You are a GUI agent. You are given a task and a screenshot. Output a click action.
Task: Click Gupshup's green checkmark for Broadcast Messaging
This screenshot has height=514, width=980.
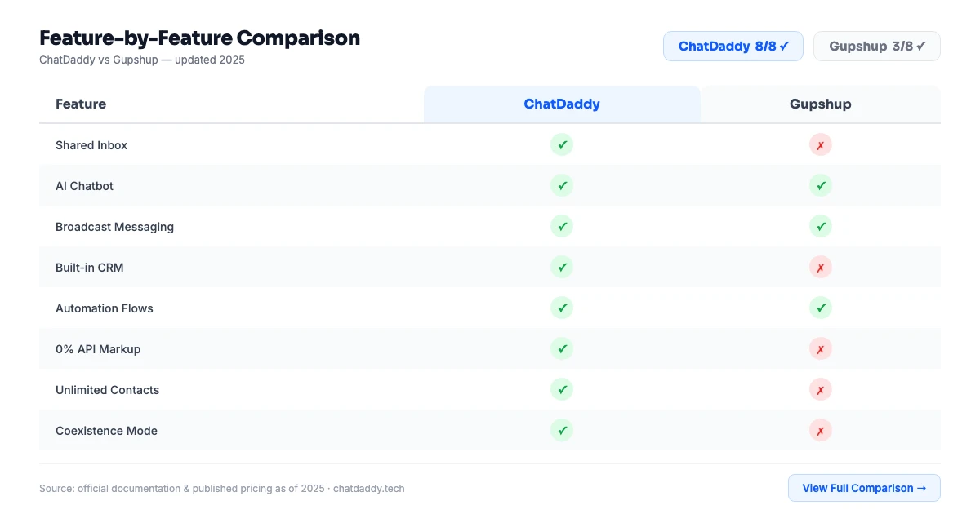point(821,226)
